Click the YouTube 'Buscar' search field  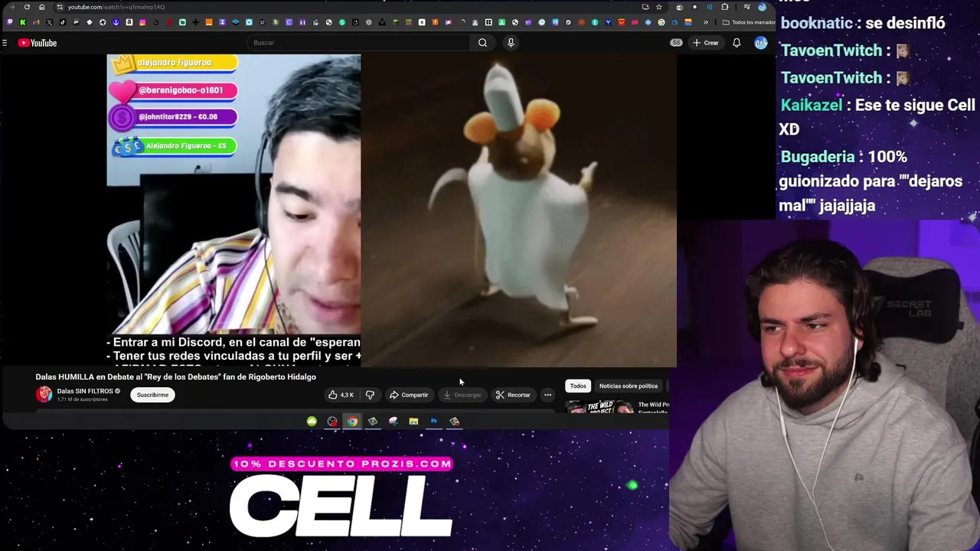point(358,43)
